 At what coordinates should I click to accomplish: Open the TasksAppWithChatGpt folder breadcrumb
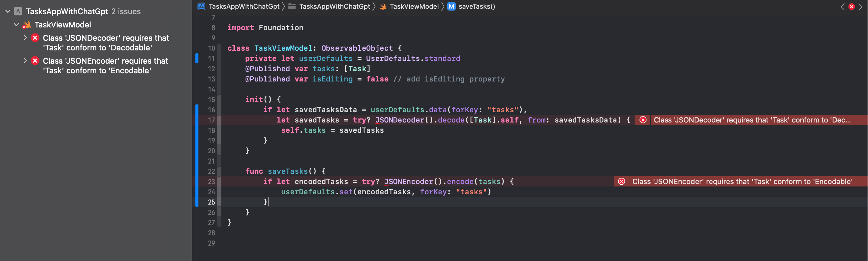click(334, 6)
